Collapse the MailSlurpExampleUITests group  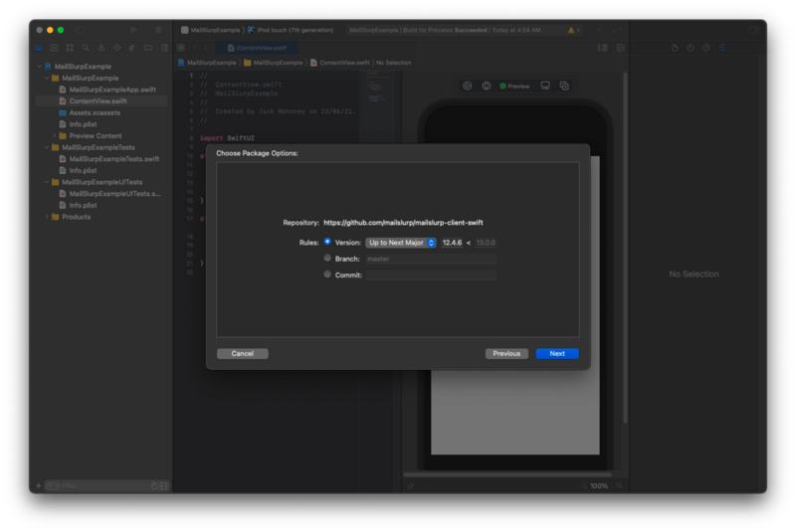[47, 182]
